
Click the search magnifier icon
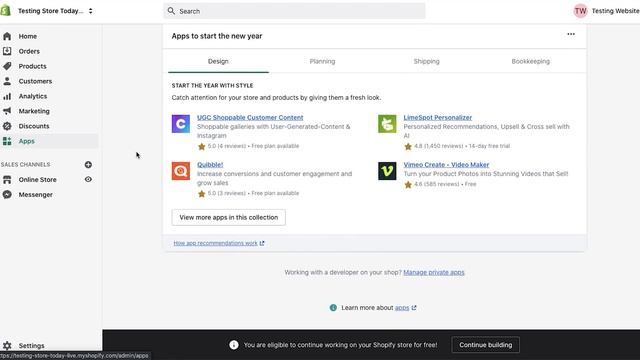click(x=171, y=11)
